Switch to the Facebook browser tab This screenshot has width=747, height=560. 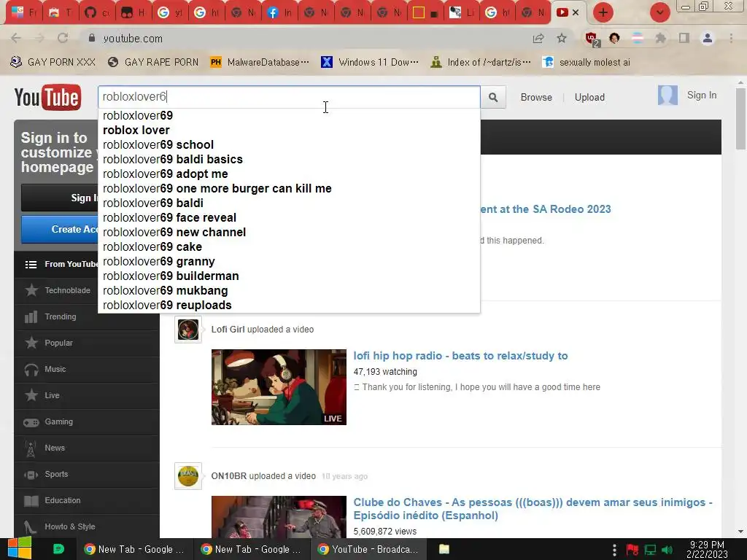[279, 13]
